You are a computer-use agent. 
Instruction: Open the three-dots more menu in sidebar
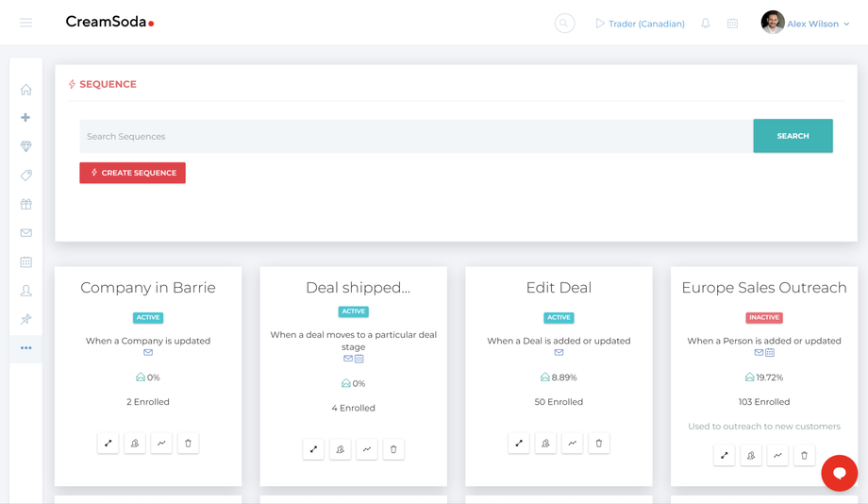[x=26, y=348]
